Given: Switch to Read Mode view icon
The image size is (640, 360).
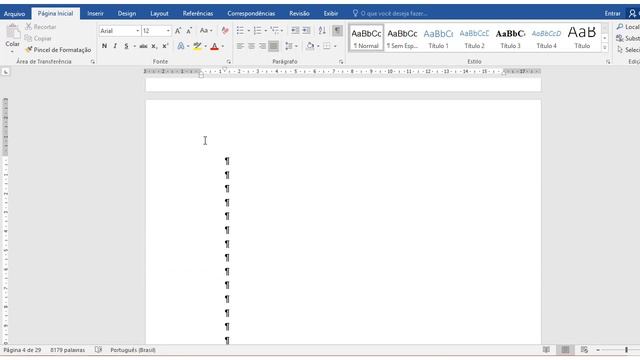Looking at the screenshot, I should tap(546, 350).
